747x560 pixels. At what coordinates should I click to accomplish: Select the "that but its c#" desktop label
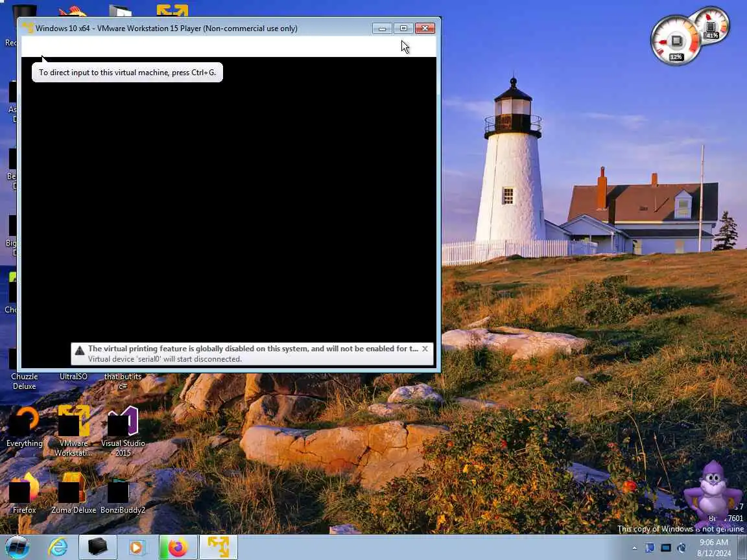[123, 381]
